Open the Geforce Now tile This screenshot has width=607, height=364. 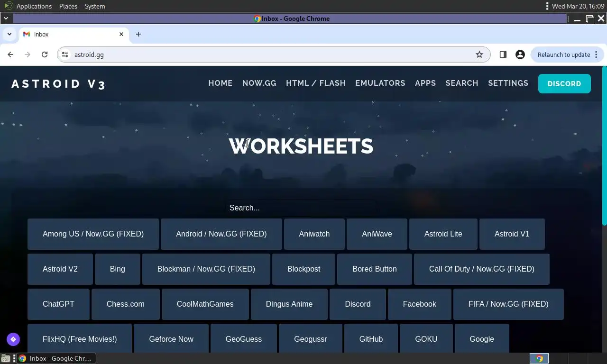[x=171, y=338]
